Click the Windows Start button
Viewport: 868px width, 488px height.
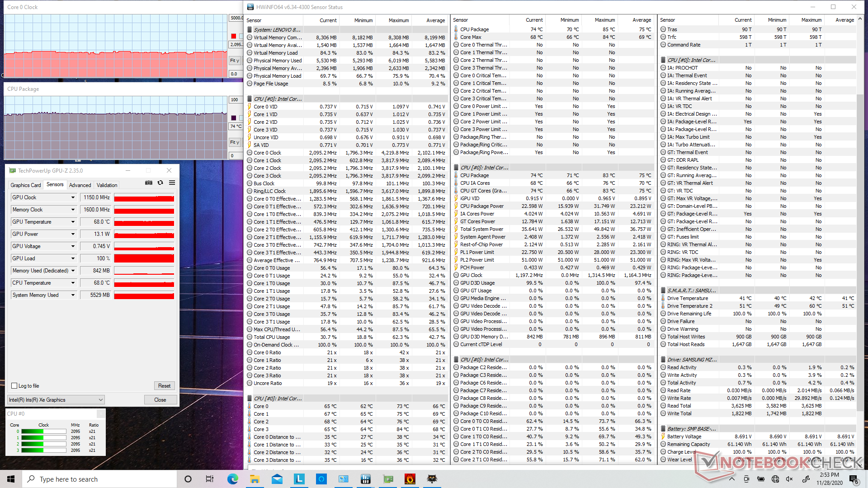click(x=11, y=479)
